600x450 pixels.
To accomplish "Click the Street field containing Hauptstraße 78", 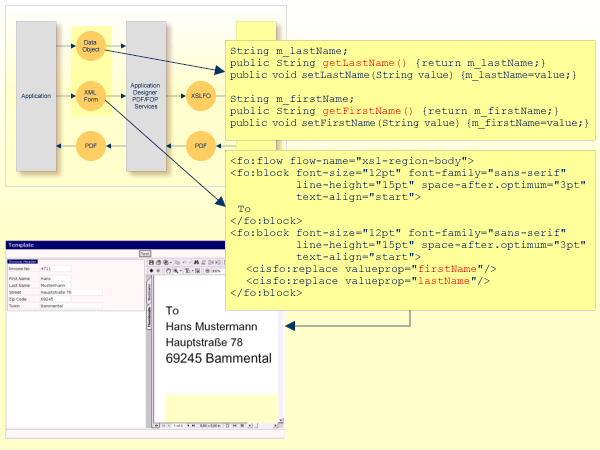I will point(70,292).
